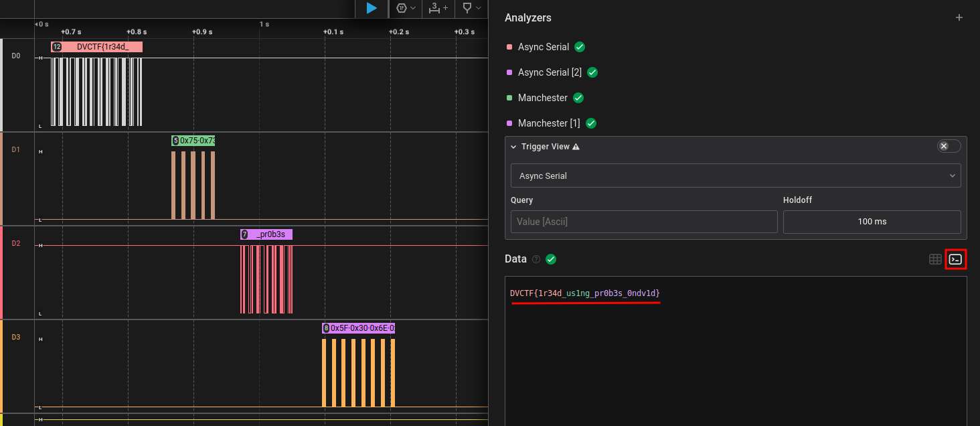Click green checkmark beside Manchester
The width and height of the screenshot is (980, 426).
(578, 98)
